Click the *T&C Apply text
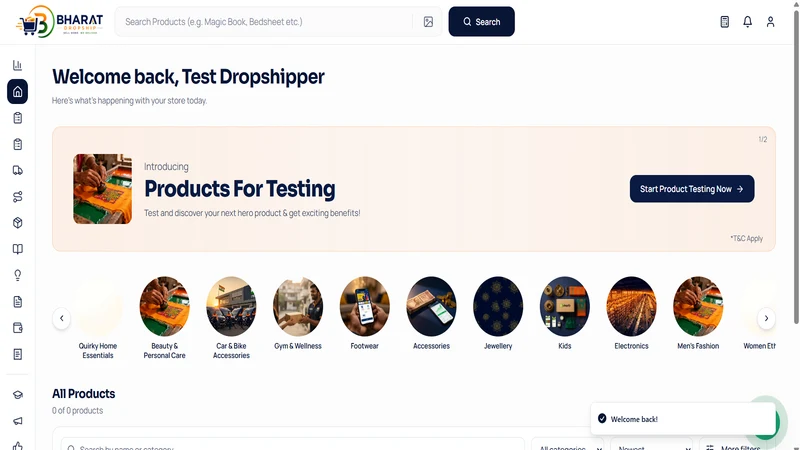Image resolution: width=800 pixels, height=450 pixels. 746,238
